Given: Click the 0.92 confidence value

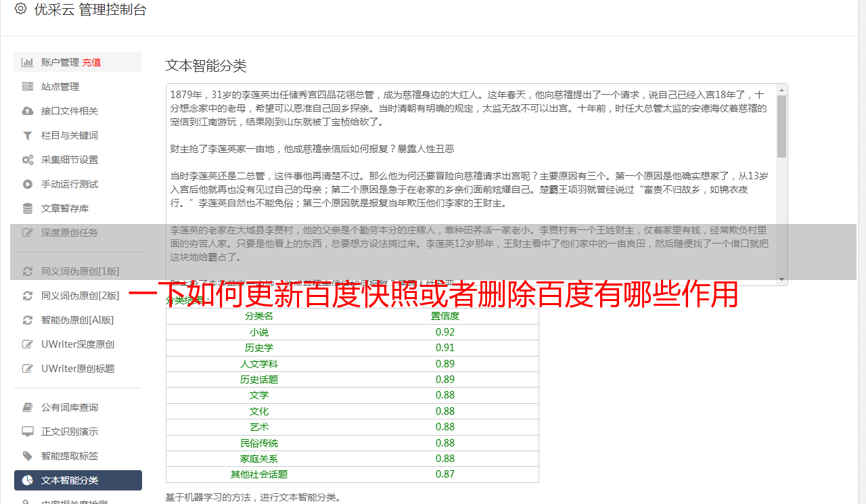Looking at the screenshot, I should coord(445,332).
